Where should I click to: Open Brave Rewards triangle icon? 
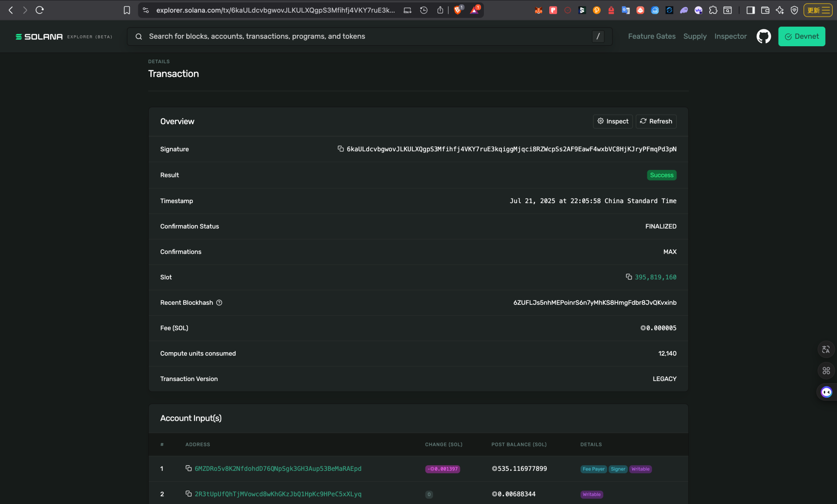pyautogui.click(x=474, y=10)
